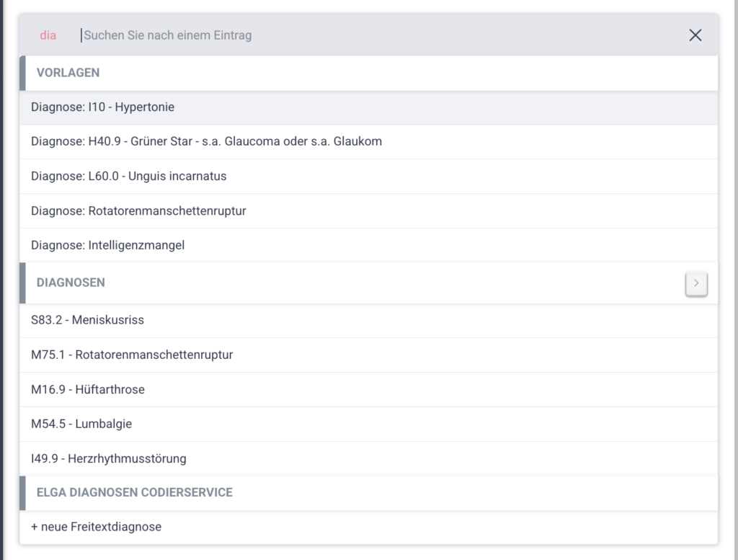Click the ELGA Diagnosen Codierservice header
Screen dimensions: 738x560
point(134,493)
